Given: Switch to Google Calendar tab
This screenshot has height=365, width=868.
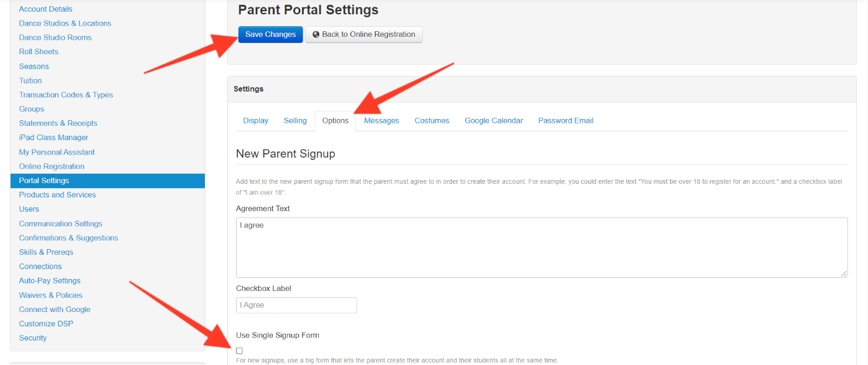Looking at the screenshot, I should 494,121.
